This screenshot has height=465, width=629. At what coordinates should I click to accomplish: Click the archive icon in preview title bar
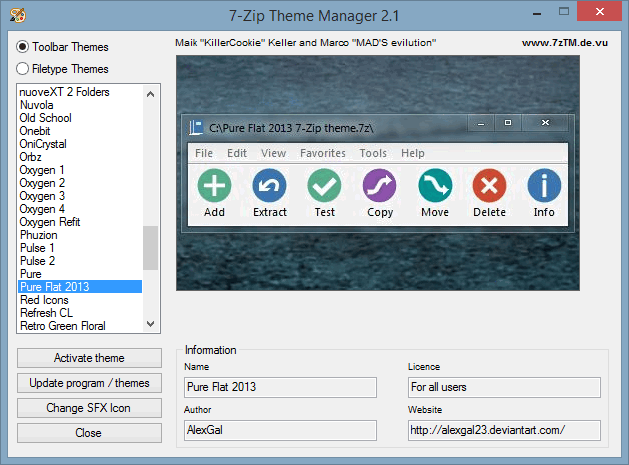point(196,128)
